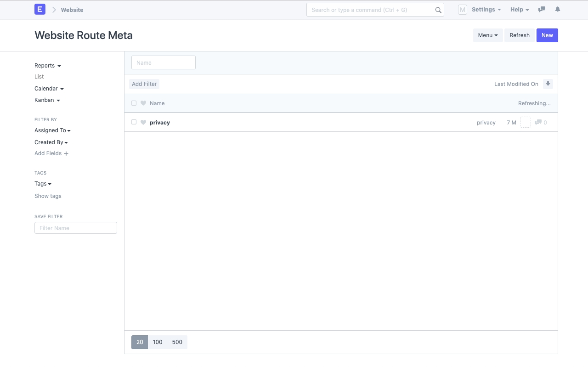Open the privacy record link

pyautogui.click(x=160, y=123)
